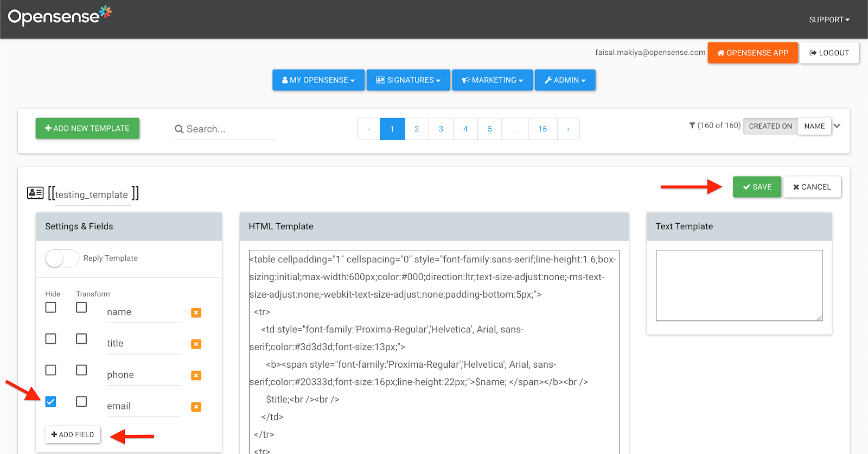Open the MARKETING menu
This screenshot has width=868, height=454.
pos(493,80)
